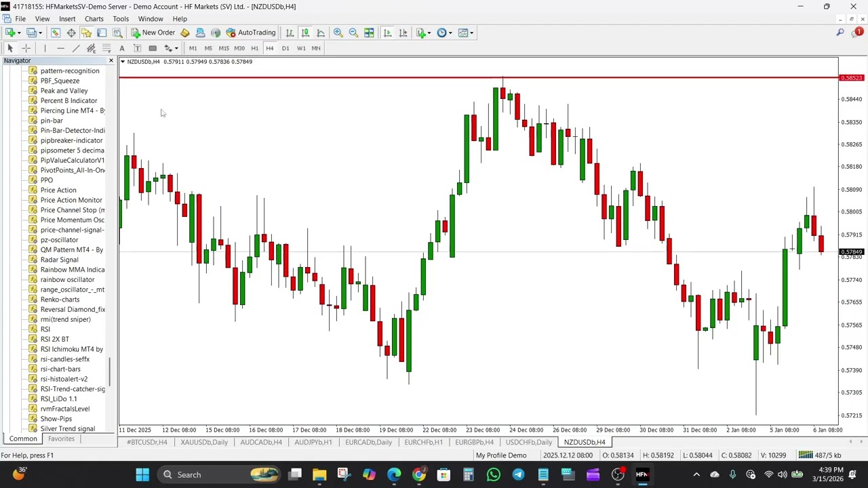This screenshot has width=868, height=488.
Task: Select the Price Action indicator
Action: 58,190
